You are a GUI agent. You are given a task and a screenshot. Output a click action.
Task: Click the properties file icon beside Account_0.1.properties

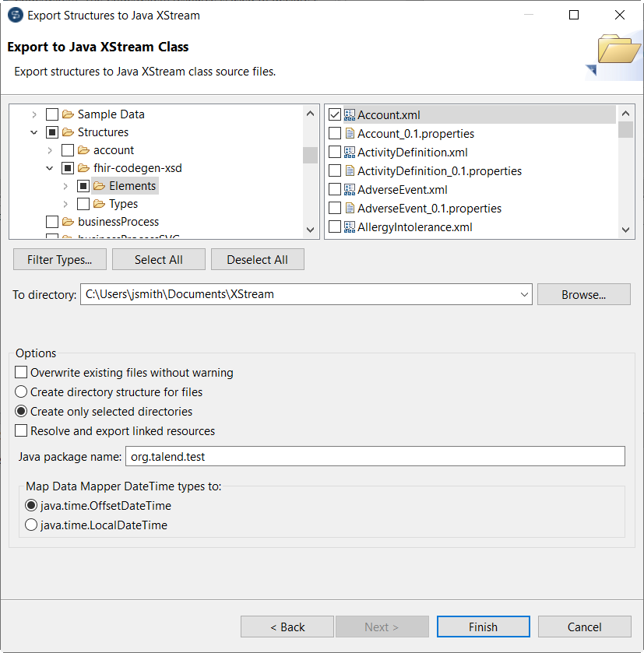pos(350,133)
